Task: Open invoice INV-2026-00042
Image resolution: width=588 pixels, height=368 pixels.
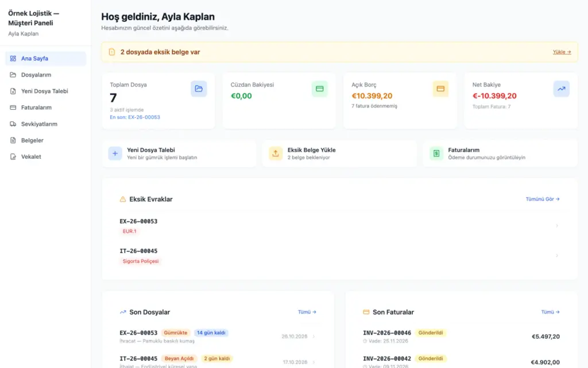Action: (387, 359)
